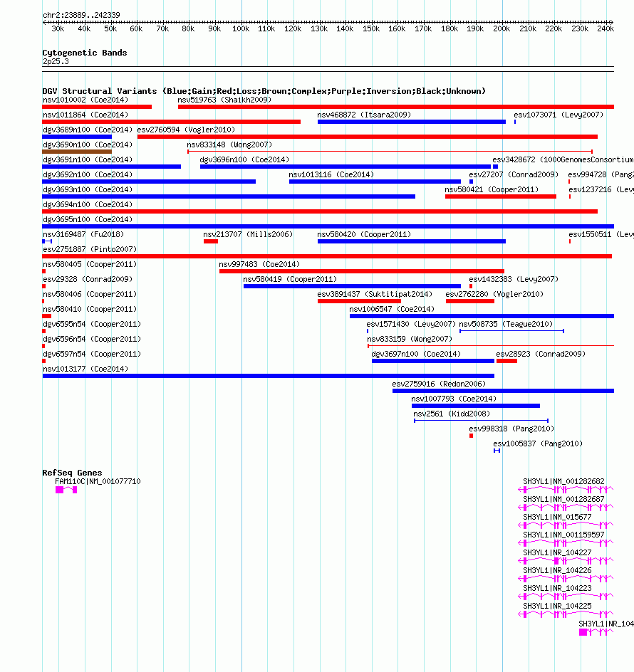This screenshot has width=634, height=672.
Task: Click the nsv580405 (Cooper2011) label
Action: (x=90, y=264)
